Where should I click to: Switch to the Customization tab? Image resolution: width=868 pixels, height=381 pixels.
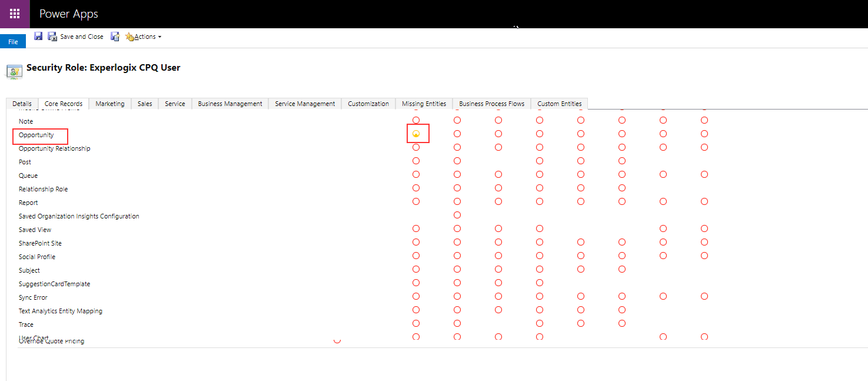tap(368, 104)
